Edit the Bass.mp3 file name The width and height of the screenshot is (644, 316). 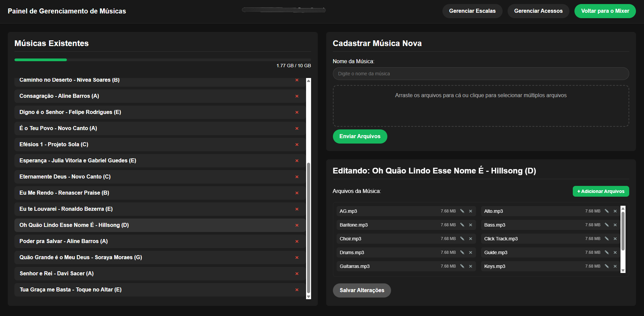coord(606,225)
